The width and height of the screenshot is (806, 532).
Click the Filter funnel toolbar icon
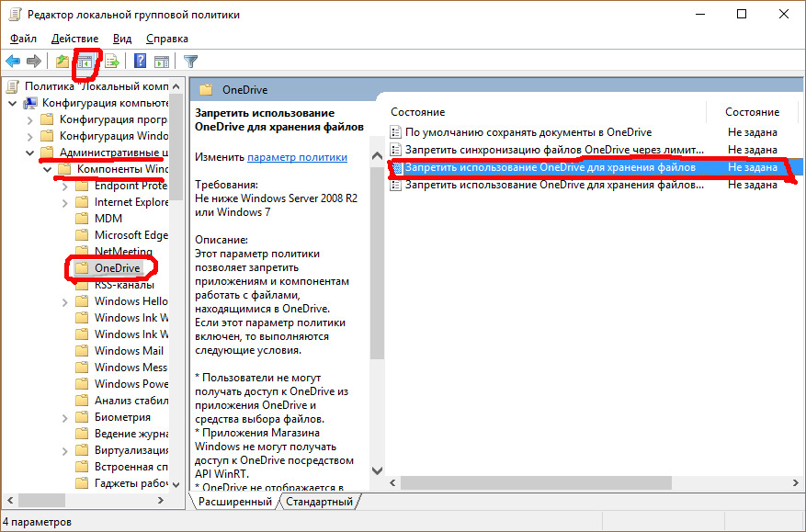191,62
